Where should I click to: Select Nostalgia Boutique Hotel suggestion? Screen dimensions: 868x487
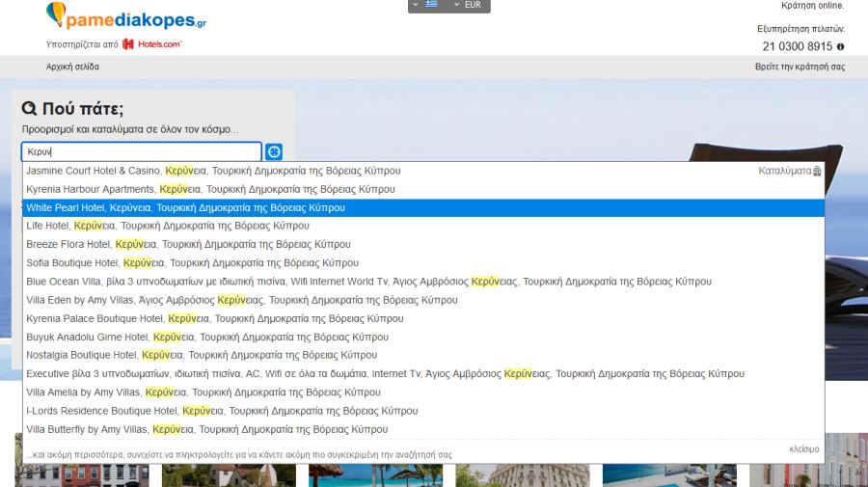click(423, 355)
